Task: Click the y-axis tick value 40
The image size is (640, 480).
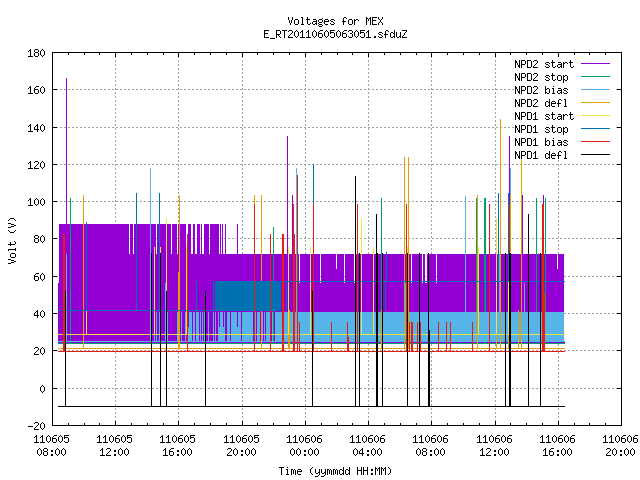Action: 39,314
